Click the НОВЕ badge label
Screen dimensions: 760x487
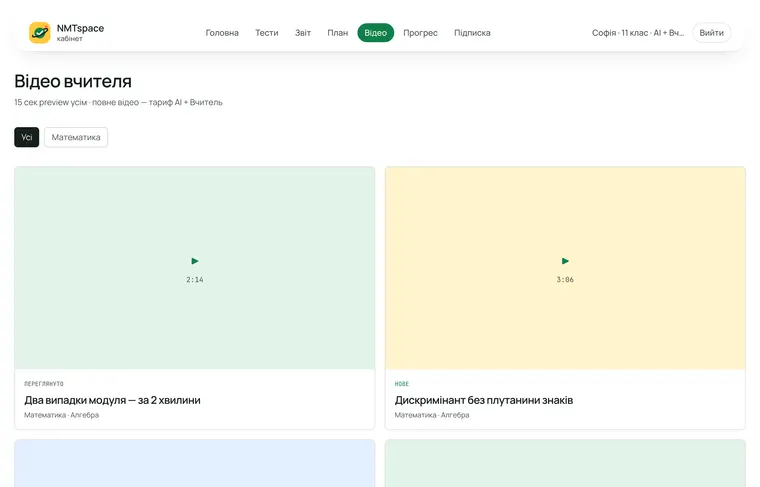tap(402, 384)
